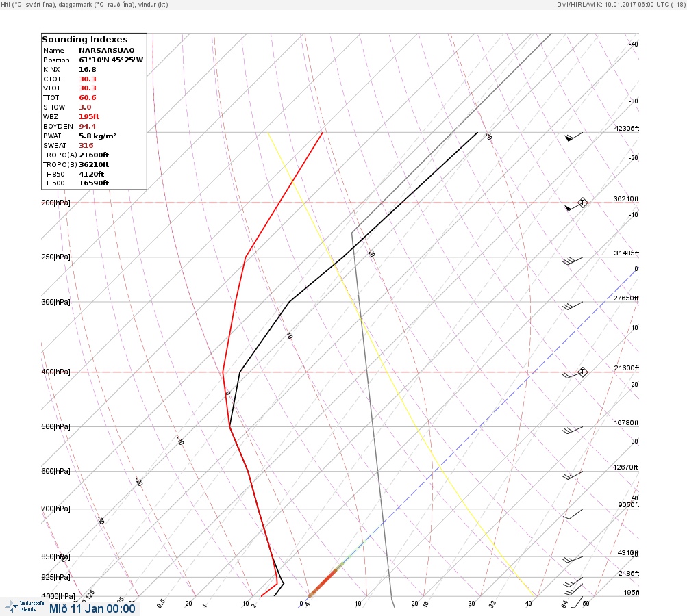Click the 2185ft height label
This screenshot has width=687, height=616.
point(629,573)
